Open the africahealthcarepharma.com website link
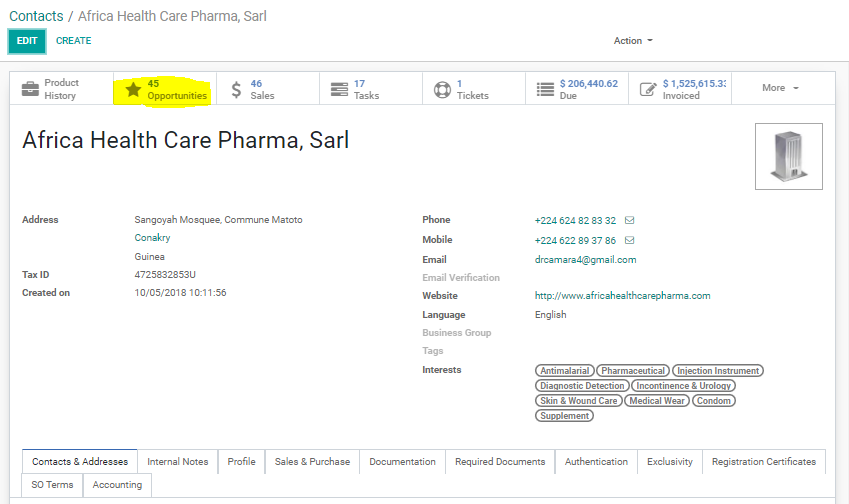The image size is (849, 504). tap(623, 296)
